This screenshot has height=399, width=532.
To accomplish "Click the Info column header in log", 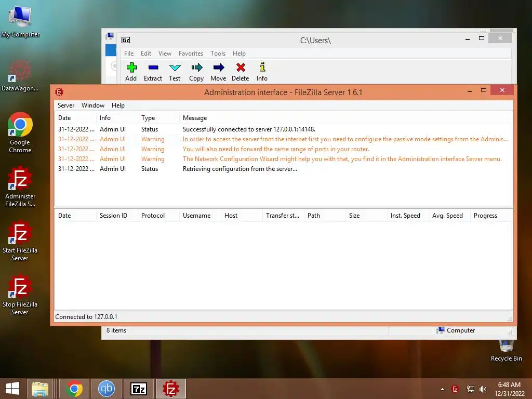I will pos(117,118).
